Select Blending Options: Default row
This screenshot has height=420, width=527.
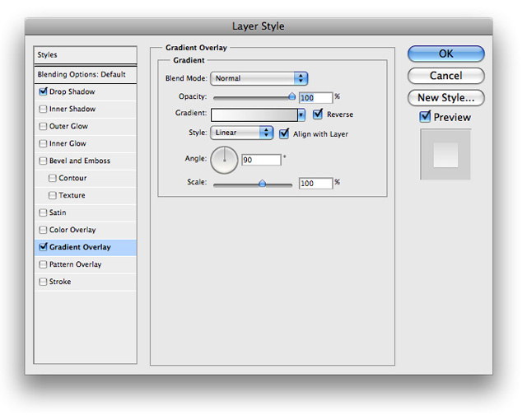point(86,74)
